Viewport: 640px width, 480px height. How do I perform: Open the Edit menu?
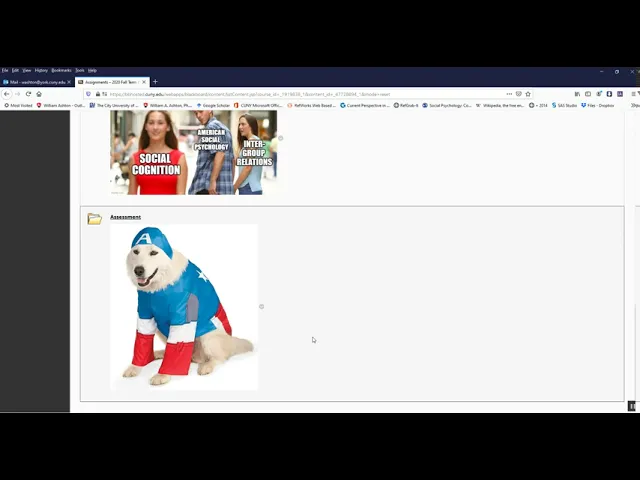coord(15,71)
